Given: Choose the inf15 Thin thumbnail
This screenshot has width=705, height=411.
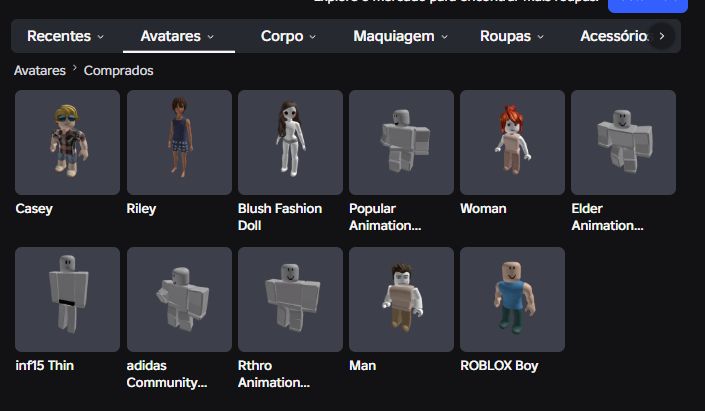Looking at the screenshot, I should [67, 299].
